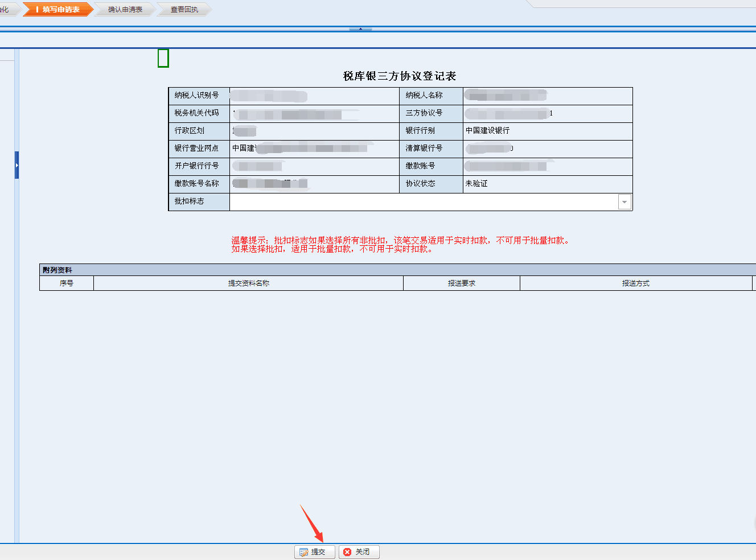Go to the 确认申请表 step tab
Image resolution: width=756 pixels, height=560 pixels.
click(x=125, y=10)
